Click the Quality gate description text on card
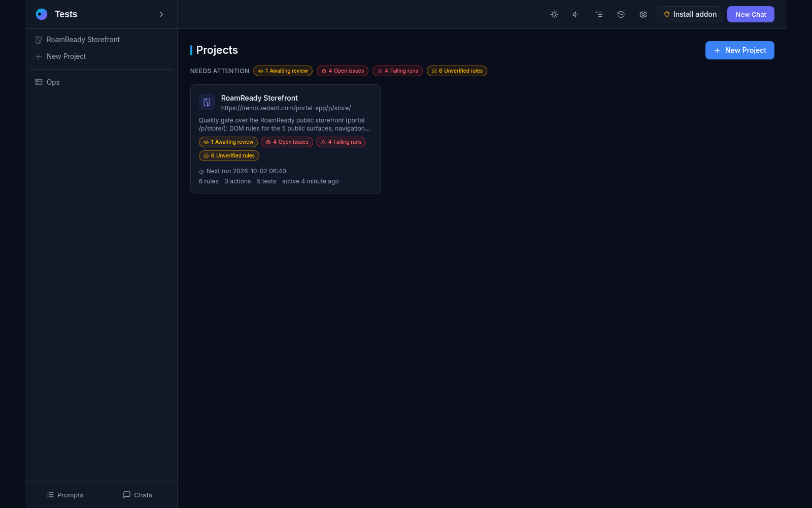Screen dimensions: 812x508 point(284,124)
